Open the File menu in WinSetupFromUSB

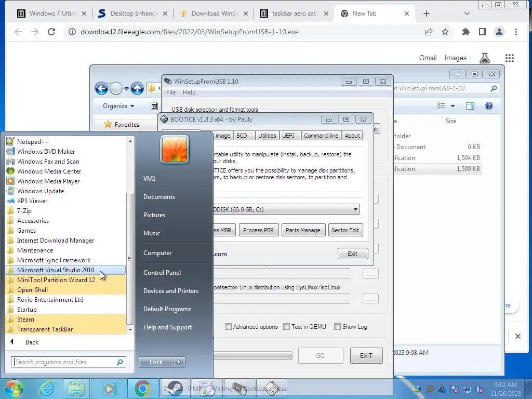[x=170, y=92]
